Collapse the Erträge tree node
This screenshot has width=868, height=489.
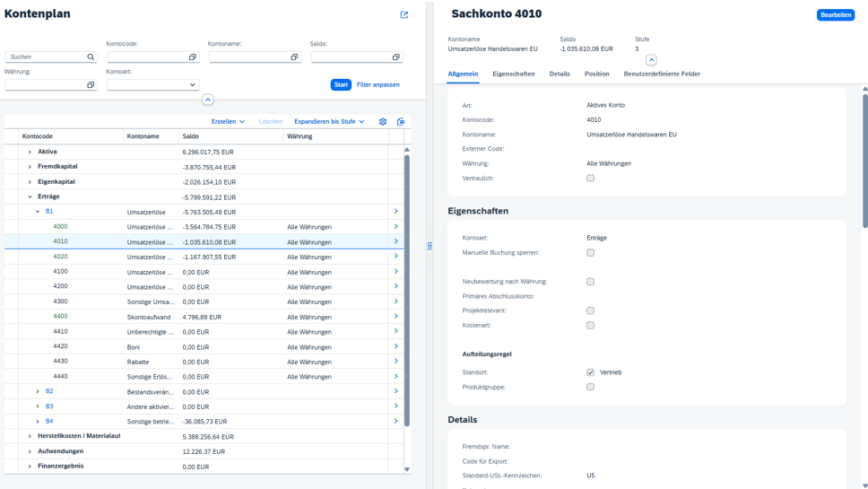click(30, 196)
